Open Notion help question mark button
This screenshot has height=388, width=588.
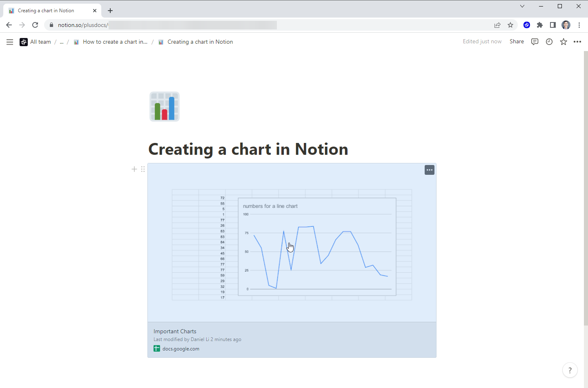pos(570,370)
